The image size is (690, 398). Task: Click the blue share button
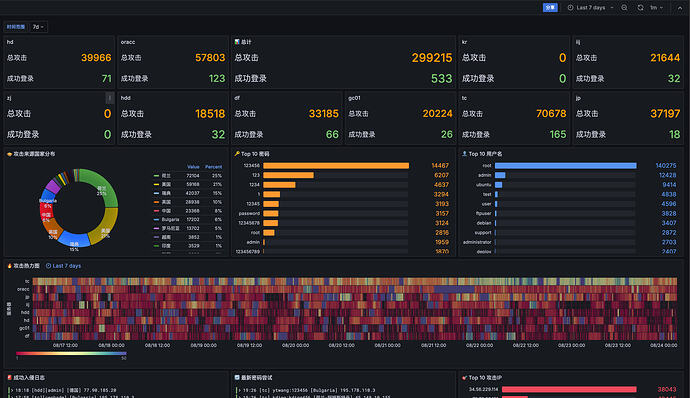(x=550, y=7)
